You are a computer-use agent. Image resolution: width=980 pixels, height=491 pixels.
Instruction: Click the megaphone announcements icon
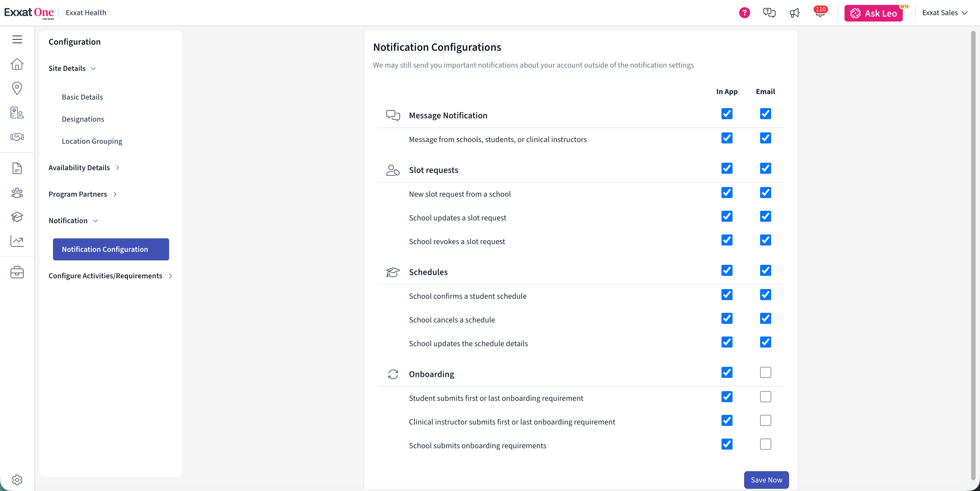(x=794, y=13)
